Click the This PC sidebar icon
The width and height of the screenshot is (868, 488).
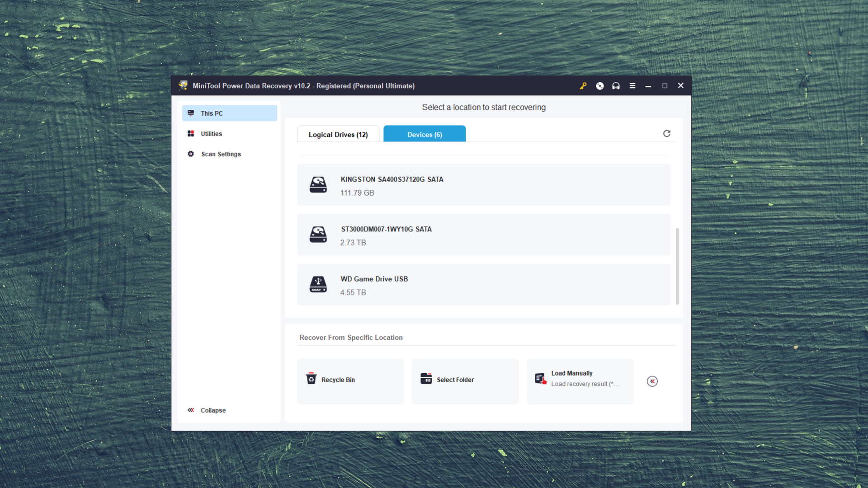[191, 113]
